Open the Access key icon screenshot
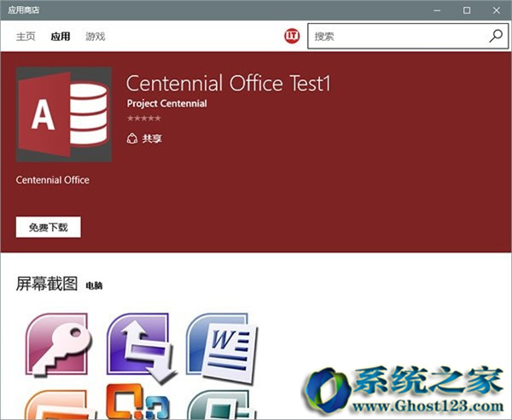This screenshot has width=512, height=420. point(59,345)
